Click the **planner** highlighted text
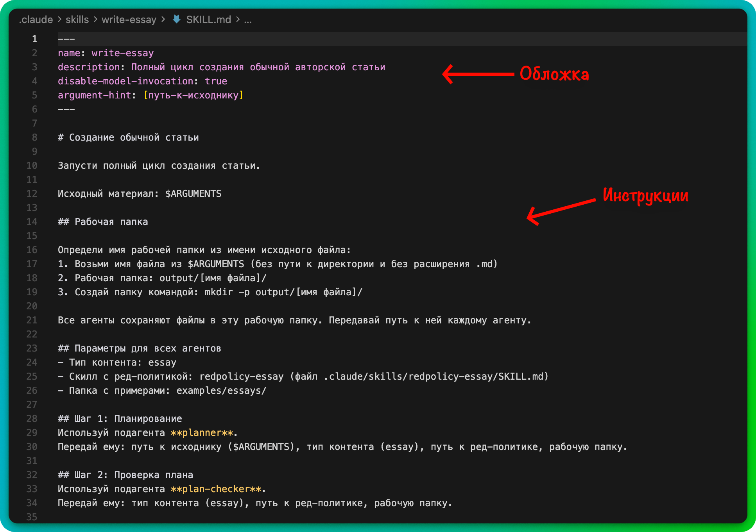 point(202,433)
